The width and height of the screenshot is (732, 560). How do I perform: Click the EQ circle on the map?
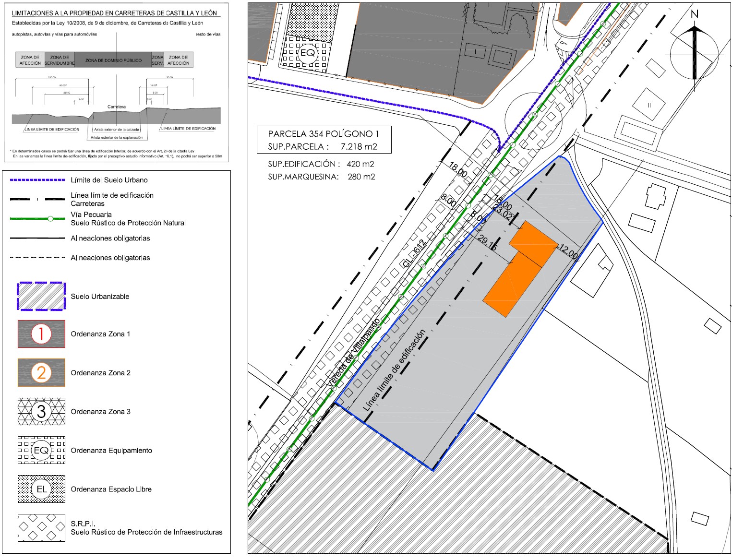click(x=307, y=53)
